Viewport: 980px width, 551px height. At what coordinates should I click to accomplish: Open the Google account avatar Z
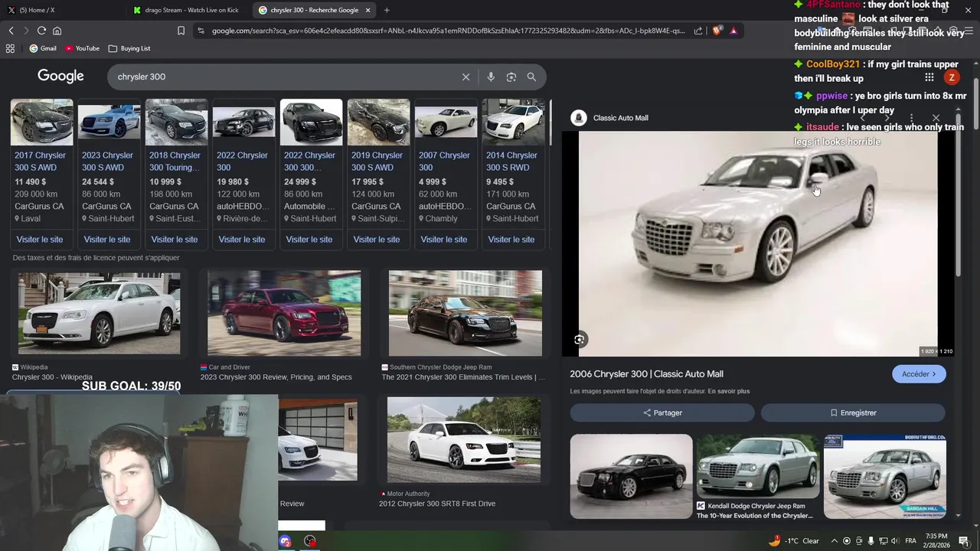pyautogui.click(x=952, y=77)
